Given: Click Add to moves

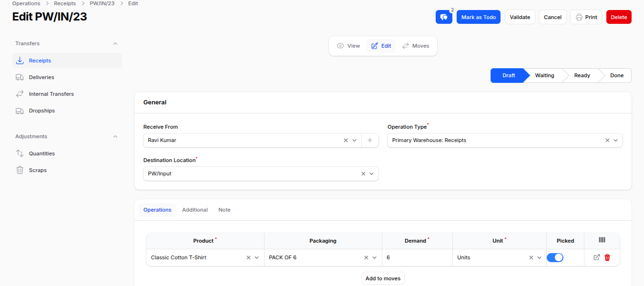Looking at the screenshot, I should [382, 278].
